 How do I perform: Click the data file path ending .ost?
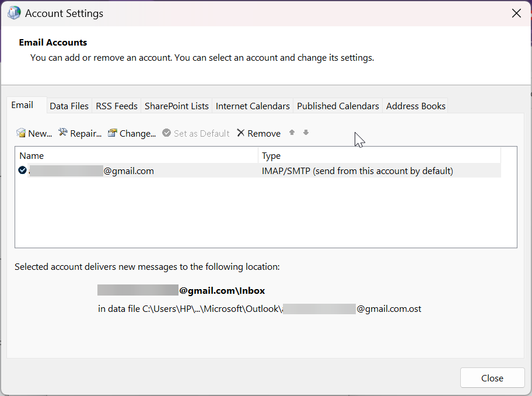[260, 309]
